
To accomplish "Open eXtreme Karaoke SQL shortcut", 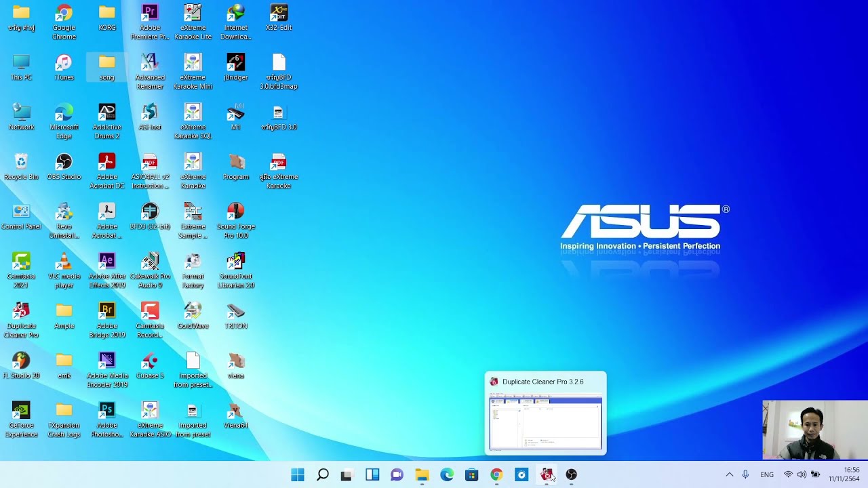I will point(193,121).
